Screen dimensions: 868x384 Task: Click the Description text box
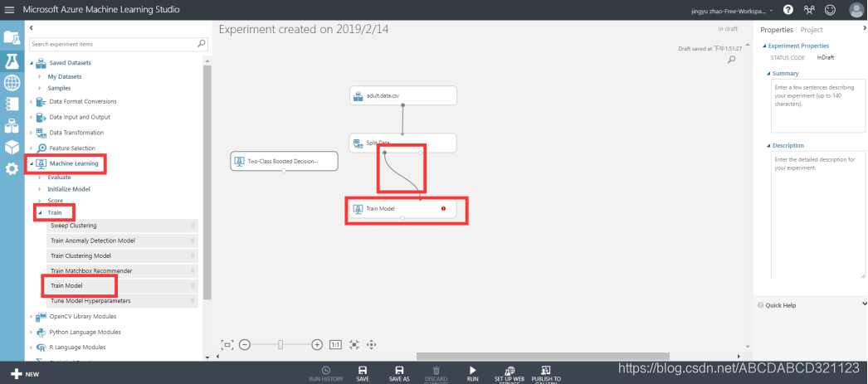(x=817, y=216)
